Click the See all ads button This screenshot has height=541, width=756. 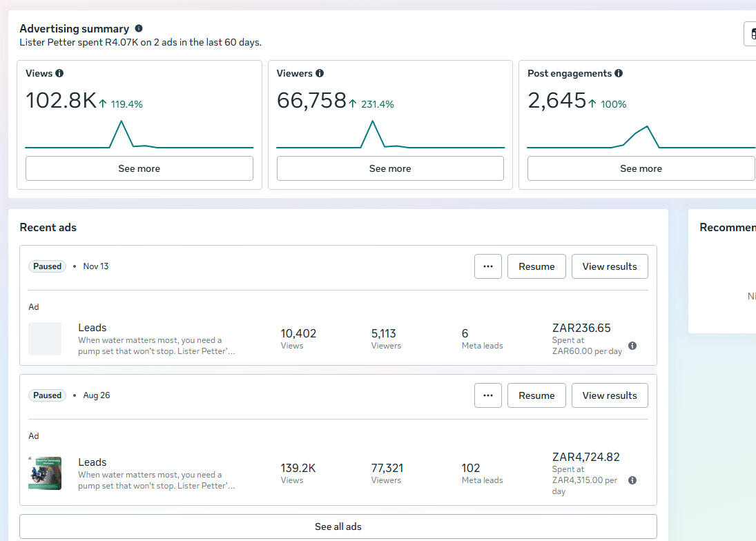pyautogui.click(x=338, y=527)
